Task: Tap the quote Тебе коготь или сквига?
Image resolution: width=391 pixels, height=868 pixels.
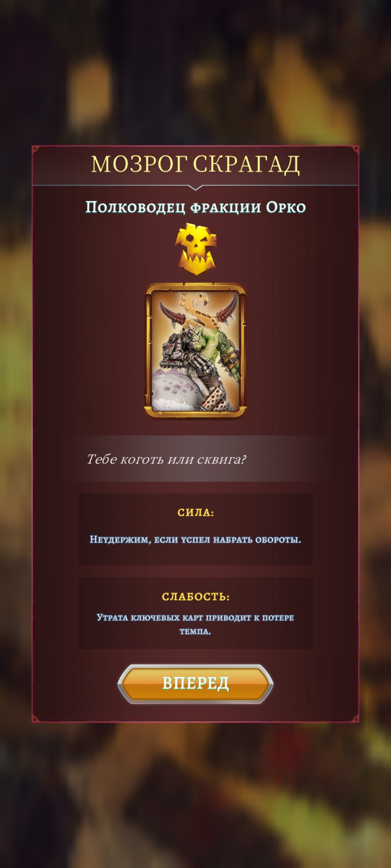Action: (166, 459)
